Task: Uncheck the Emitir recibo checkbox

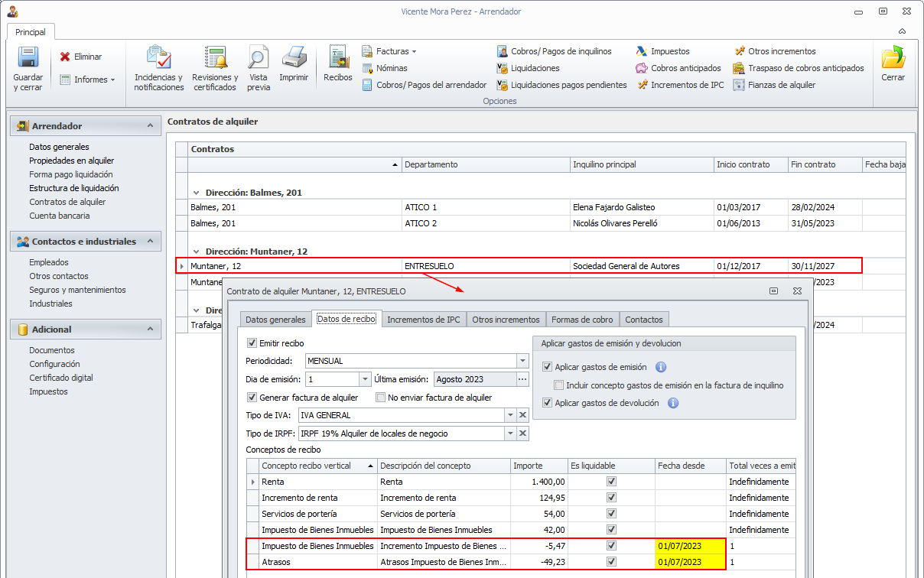Action: click(x=252, y=343)
